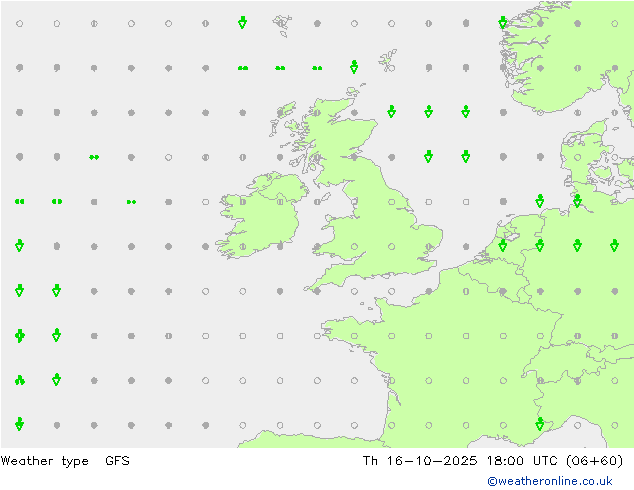634x490 pixels.
Task: Click the green shower symbol beside the Shetland Islands
Action: (354, 67)
